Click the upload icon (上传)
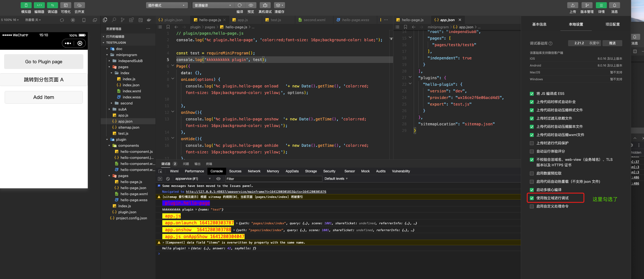644x279 pixels. [x=572, y=5]
